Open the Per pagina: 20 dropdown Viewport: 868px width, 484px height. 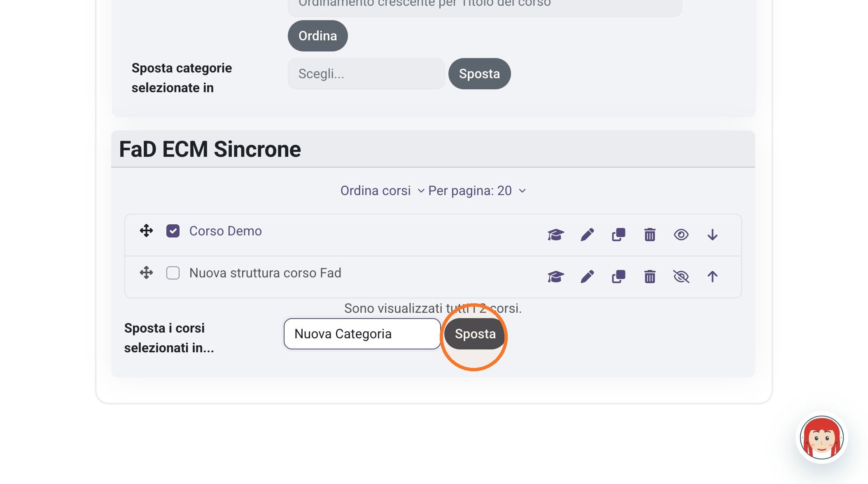point(477,191)
